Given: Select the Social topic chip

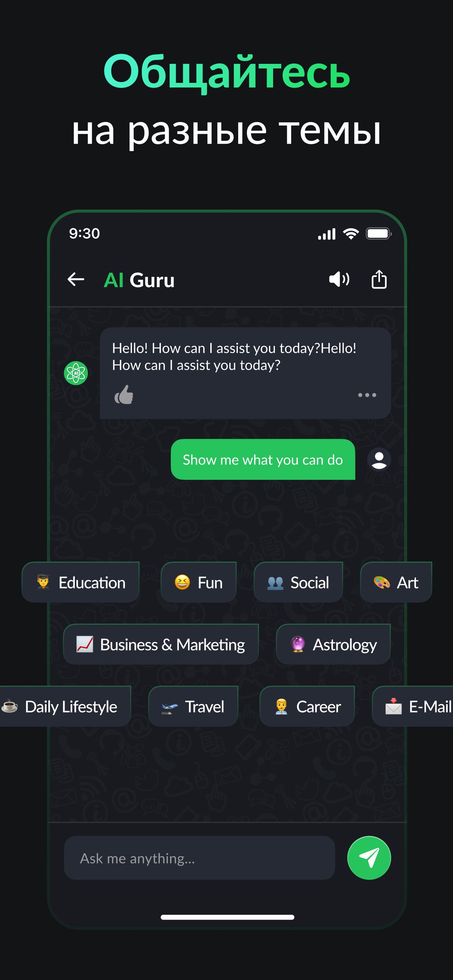Looking at the screenshot, I should [298, 582].
